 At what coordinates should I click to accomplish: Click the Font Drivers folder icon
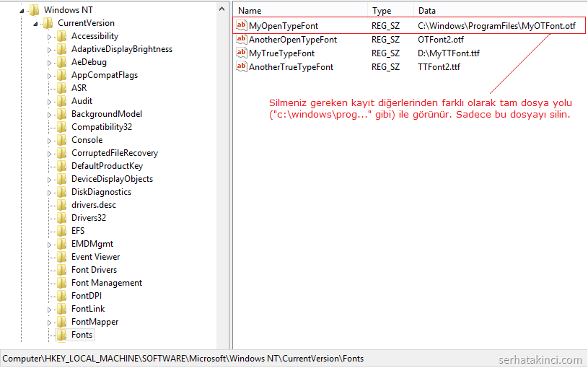62,270
